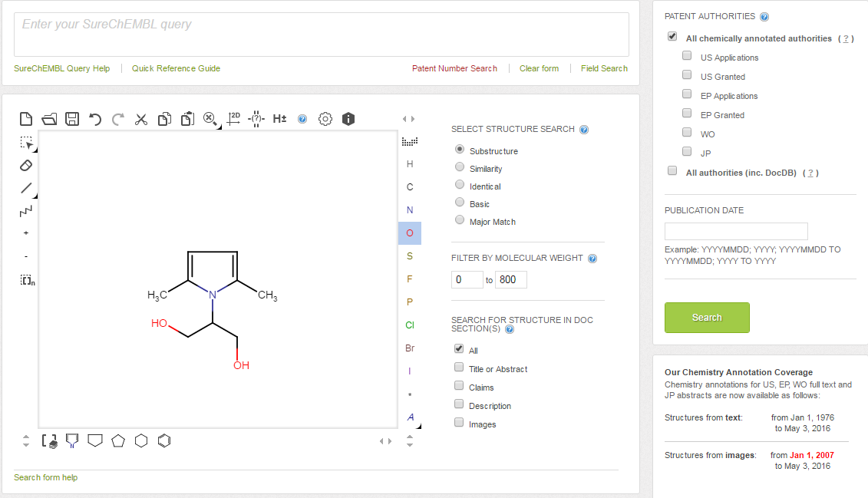This screenshot has height=498, width=868.
Task: Click the green Search button
Action: click(707, 318)
